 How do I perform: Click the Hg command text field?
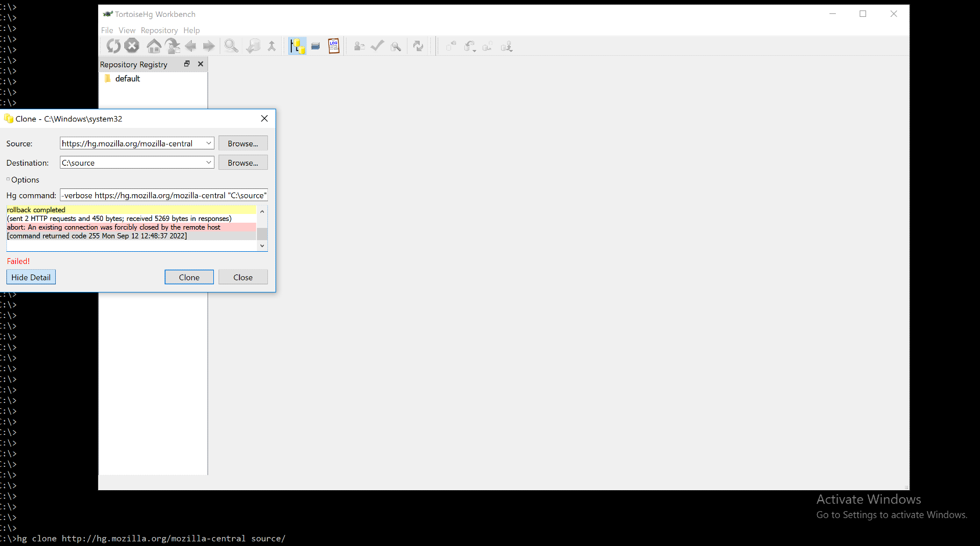pos(164,195)
